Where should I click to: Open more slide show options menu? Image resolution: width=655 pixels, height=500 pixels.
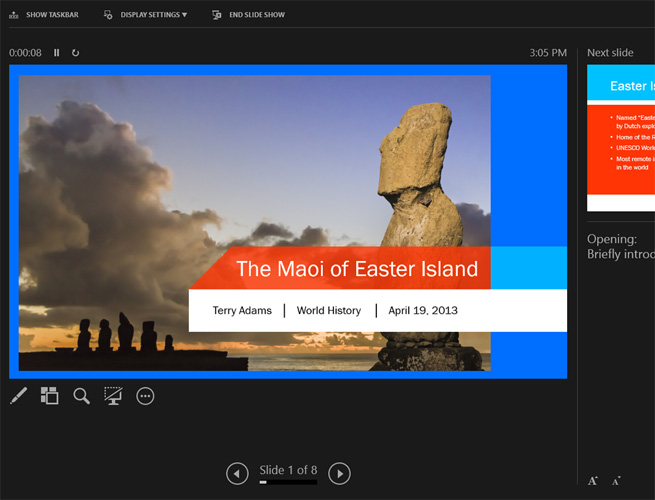click(x=145, y=396)
